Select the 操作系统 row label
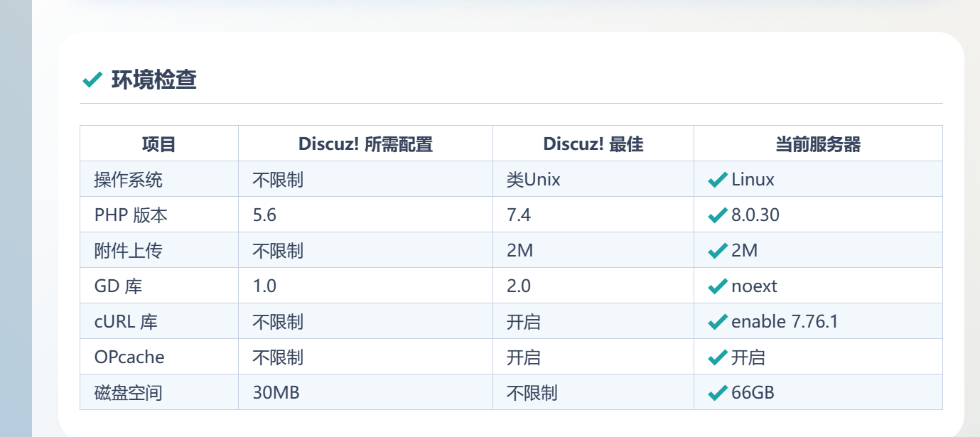The height and width of the screenshot is (437, 980). (x=129, y=180)
